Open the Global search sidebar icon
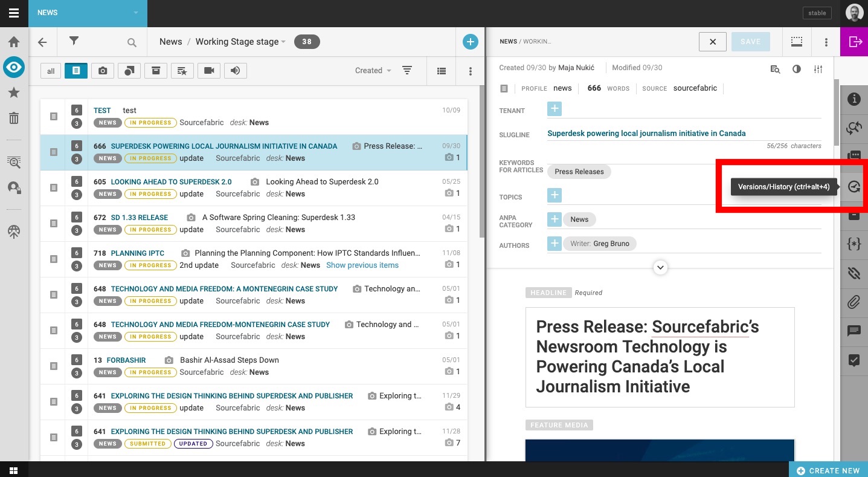 (x=13, y=161)
